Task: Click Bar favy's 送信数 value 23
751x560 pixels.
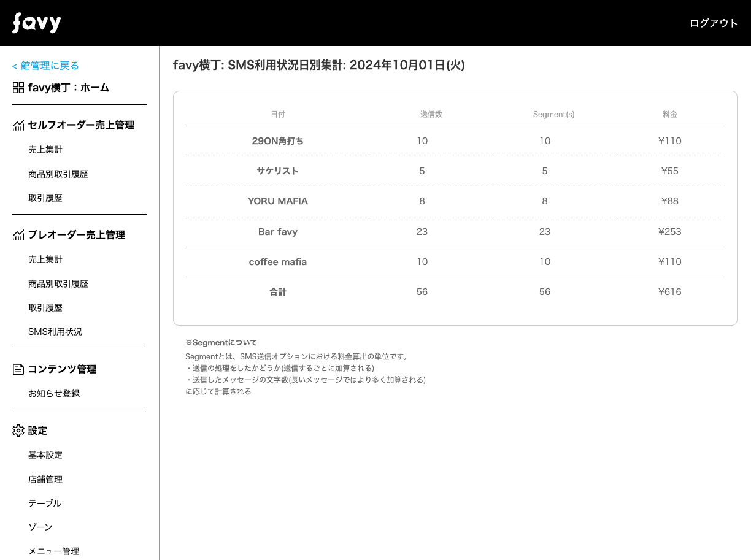Action: [x=422, y=232]
